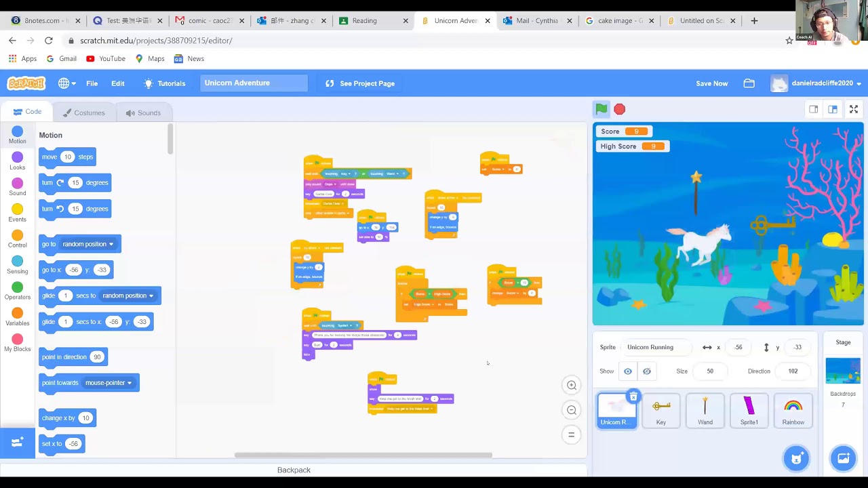
Task: Open the 'point towards mouse-pointer' dropdown
Action: [x=108, y=383]
